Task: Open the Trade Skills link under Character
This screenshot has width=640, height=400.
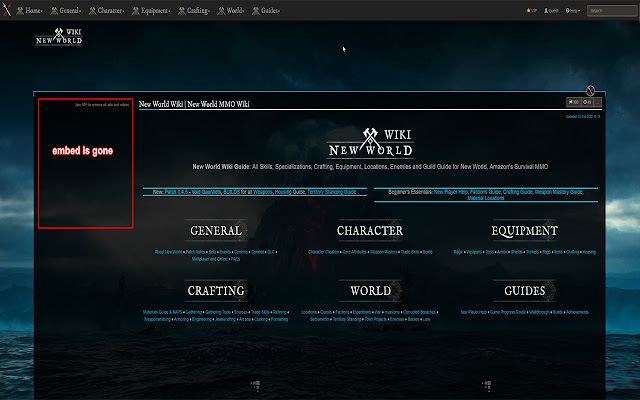Action: [x=410, y=252]
